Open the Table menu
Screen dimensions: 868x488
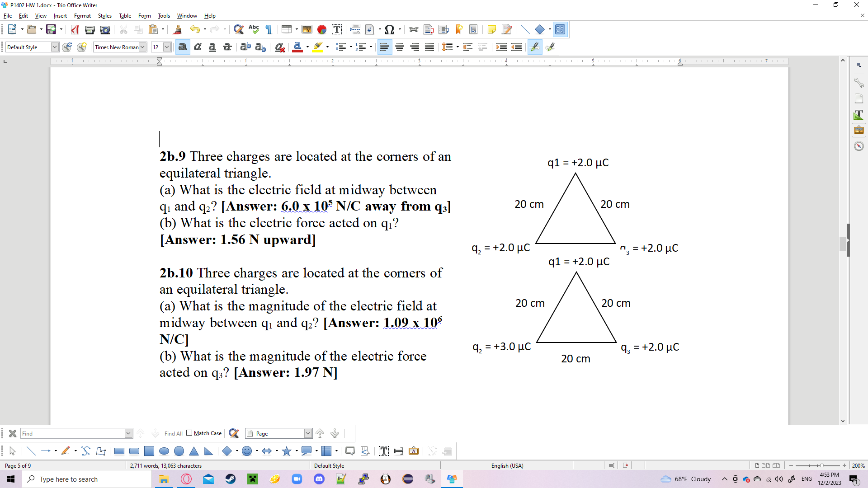click(125, 16)
